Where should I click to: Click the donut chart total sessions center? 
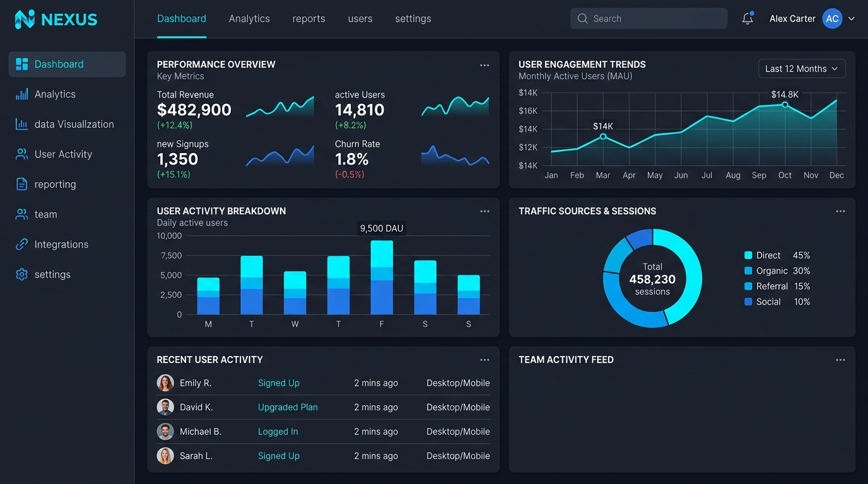tap(652, 279)
